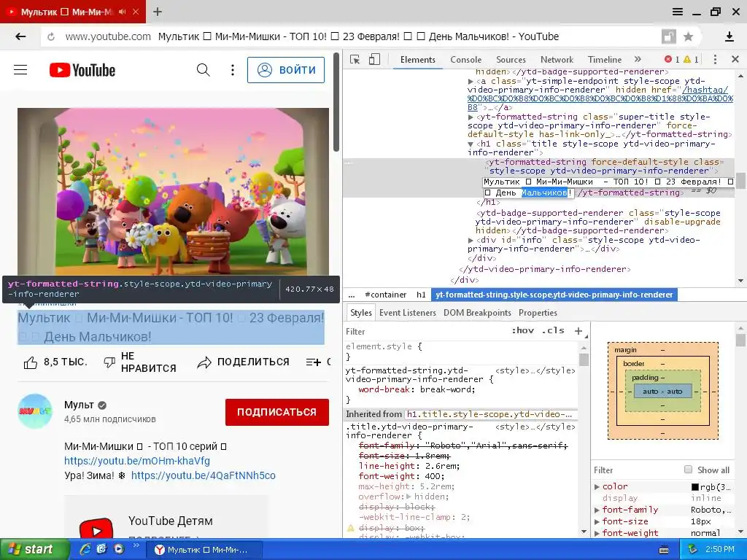The width and height of the screenshot is (747, 560).
Task: Switch to the Styles pane tab
Action: [x=360, y=313]
